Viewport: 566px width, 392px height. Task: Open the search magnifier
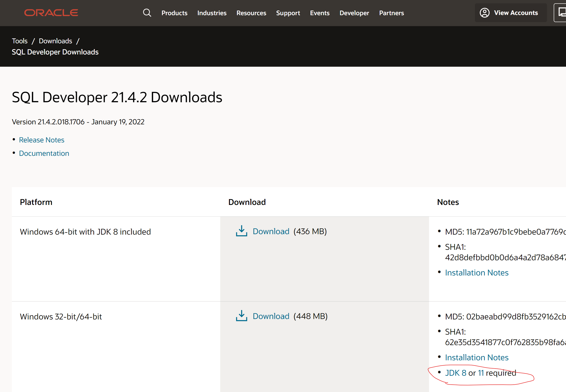(x=147, y=13)
